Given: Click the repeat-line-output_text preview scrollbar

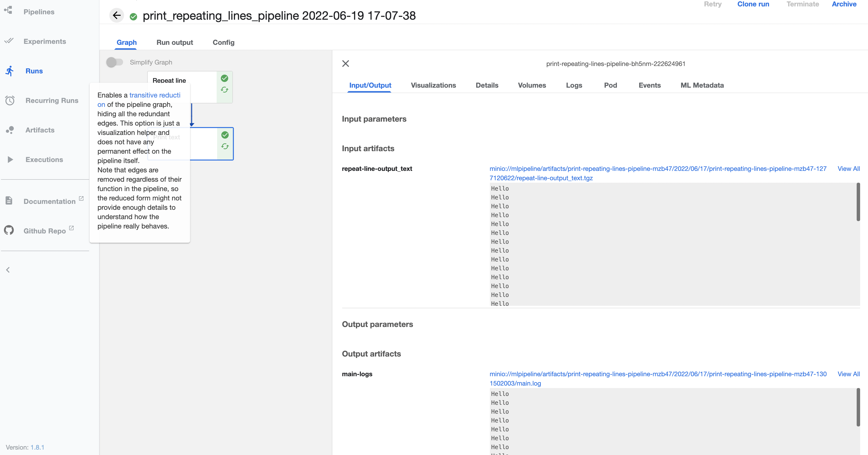Looking at the screenshot, I should coord(858,202).
